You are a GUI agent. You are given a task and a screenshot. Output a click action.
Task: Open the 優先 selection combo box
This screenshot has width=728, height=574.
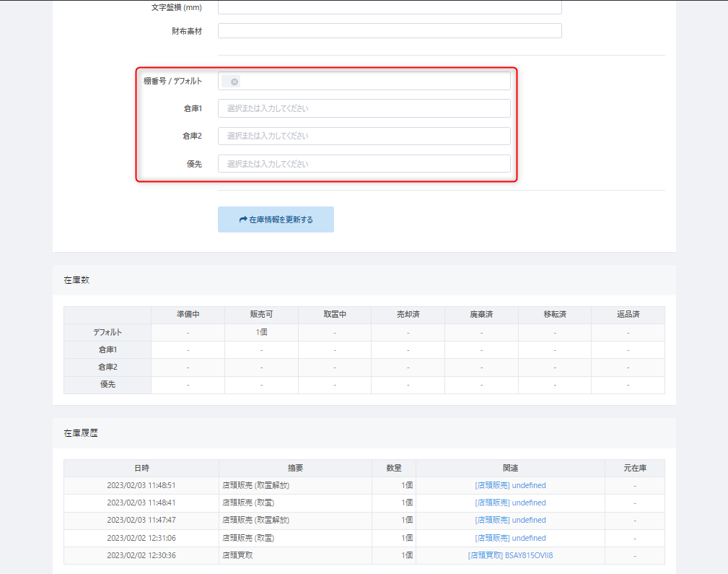coord(364,164)
